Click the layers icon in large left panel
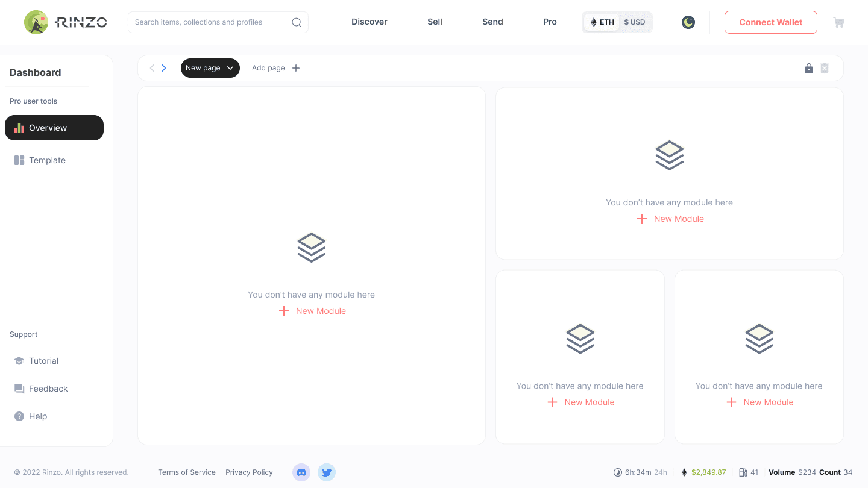 [312, 248]
